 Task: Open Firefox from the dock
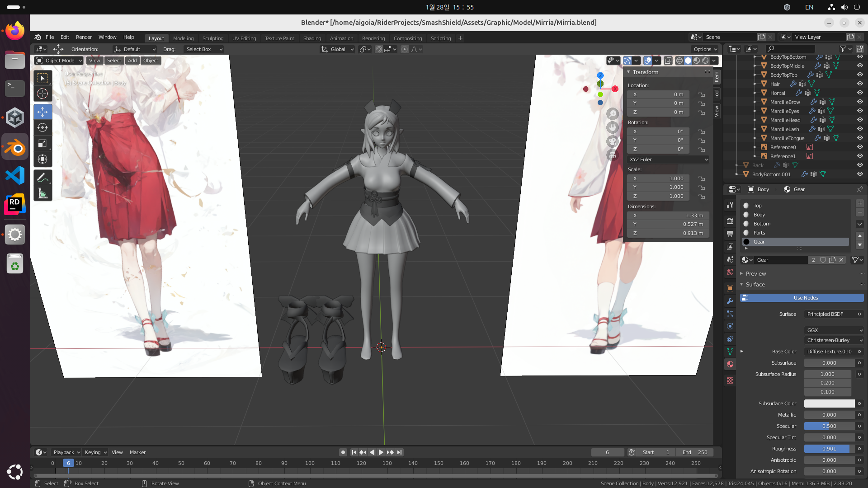click(x=15, y=31)
